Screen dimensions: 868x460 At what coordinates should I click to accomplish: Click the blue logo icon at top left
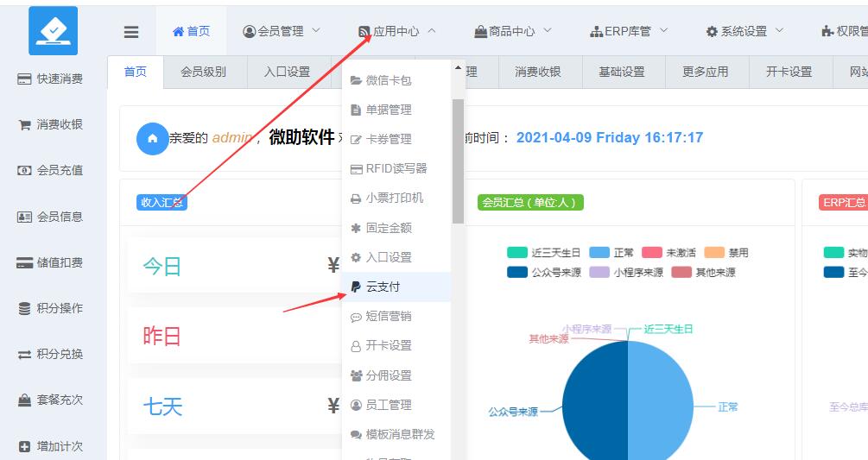[x=53, y=31]
